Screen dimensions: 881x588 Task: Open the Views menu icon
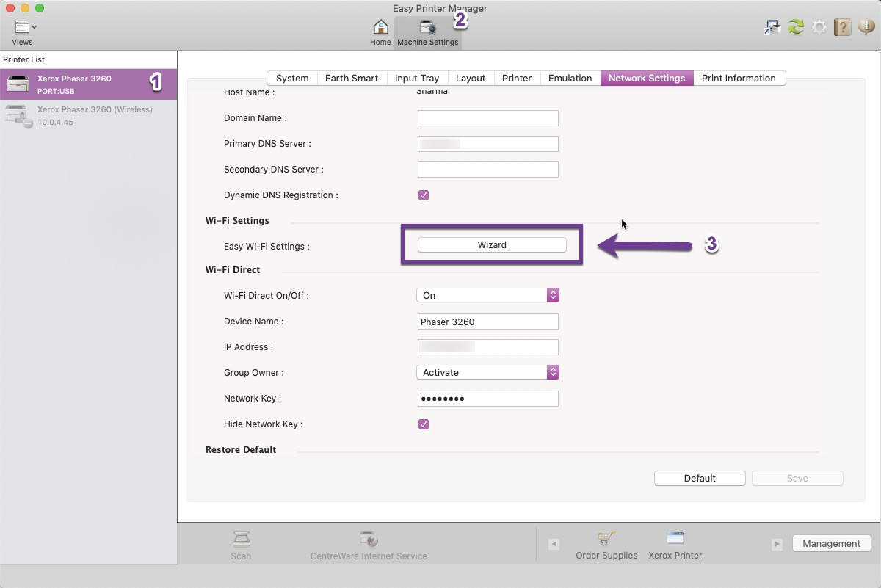pyautogui.click(x=26, y=27)
